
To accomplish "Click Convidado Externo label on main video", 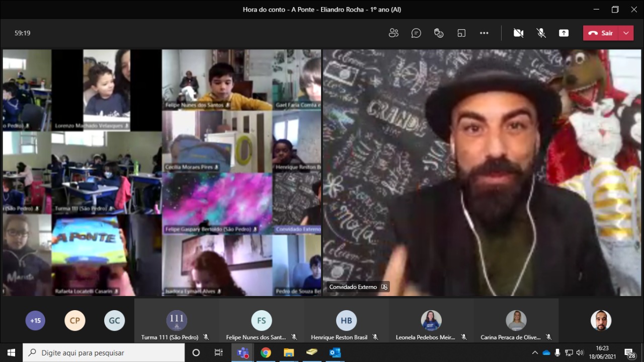I will coord(353,287).
